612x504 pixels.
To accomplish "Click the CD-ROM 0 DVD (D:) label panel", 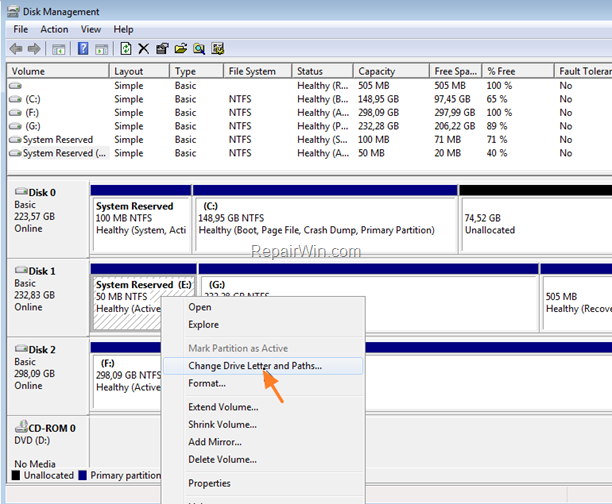I will 48,443.
